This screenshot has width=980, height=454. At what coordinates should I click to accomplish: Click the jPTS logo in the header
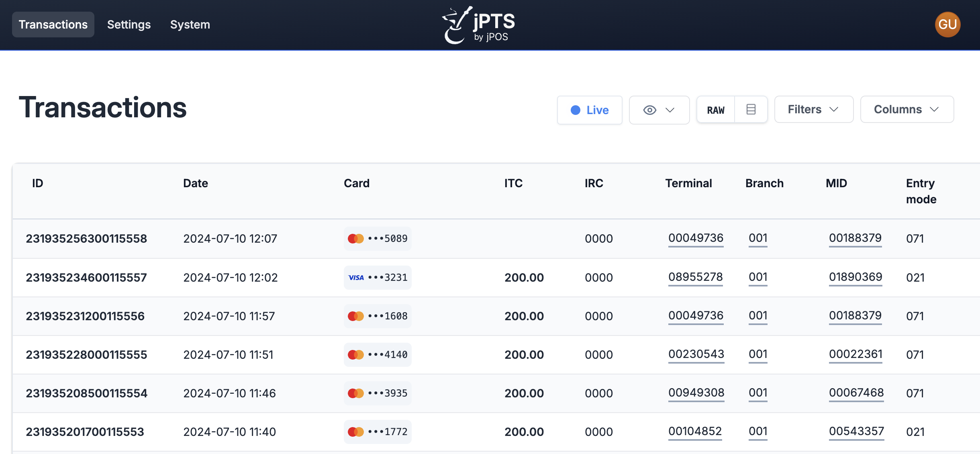[478, 24]
